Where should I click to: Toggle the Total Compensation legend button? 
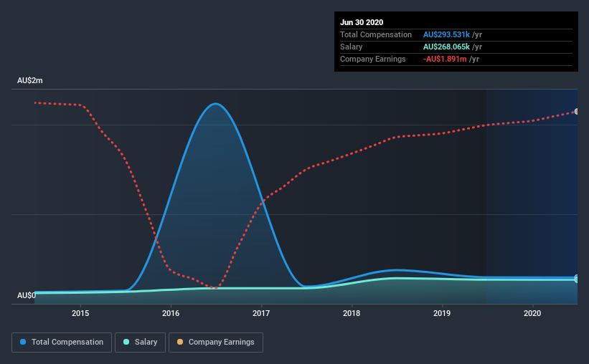click(x=62, y=343)
